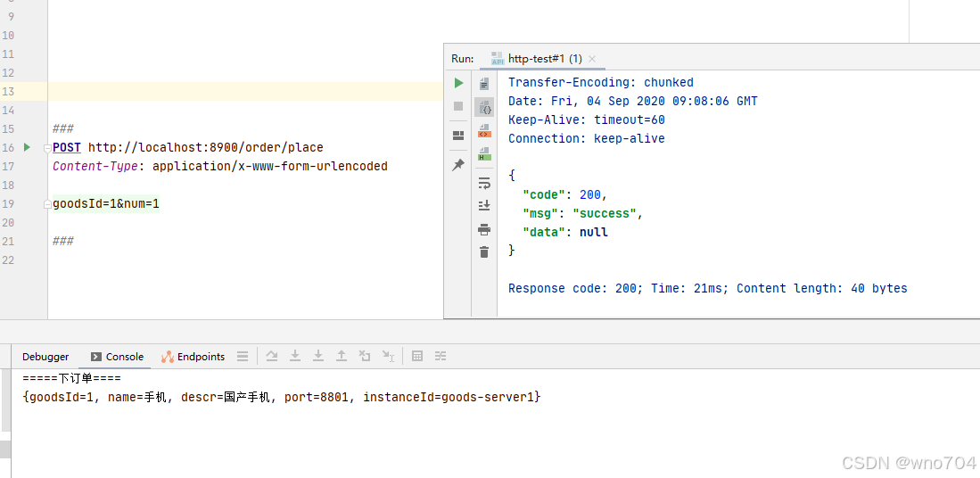Collapse the fold marker beside goodsId=1&num=1
This screenshot has width=980, height=478.
point(47,204)
